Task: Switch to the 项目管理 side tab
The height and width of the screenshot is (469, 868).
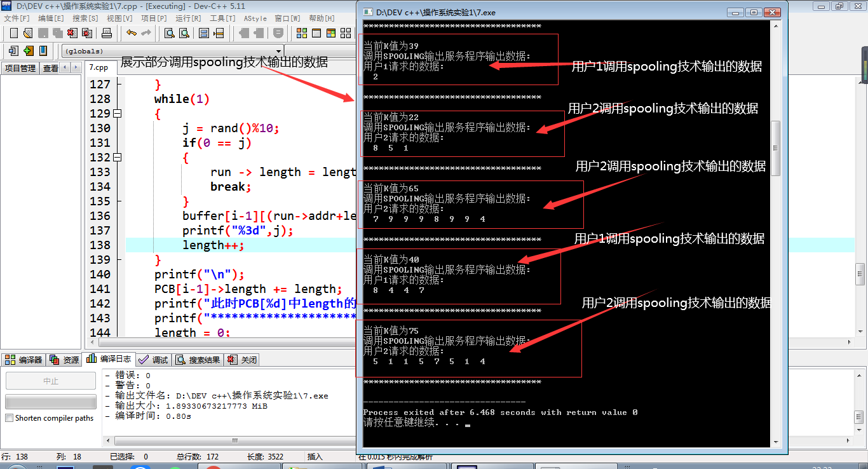Action: [x=20, y=68]
